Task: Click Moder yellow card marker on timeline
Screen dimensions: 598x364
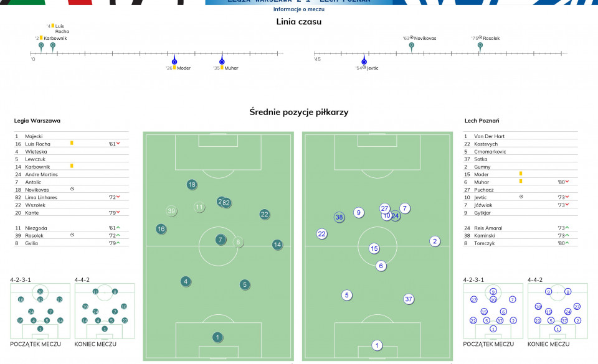Action: [x=174, y=60]
